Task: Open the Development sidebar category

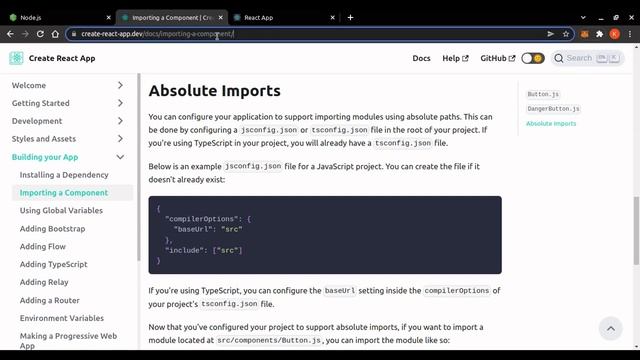Action: (x=37, y=121)
